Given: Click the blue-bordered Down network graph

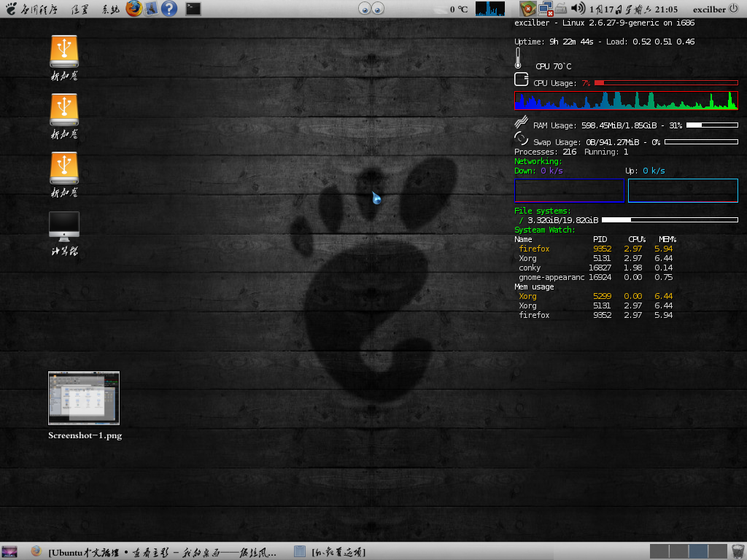Looking at the screenshot, I should tap(569, 191).
